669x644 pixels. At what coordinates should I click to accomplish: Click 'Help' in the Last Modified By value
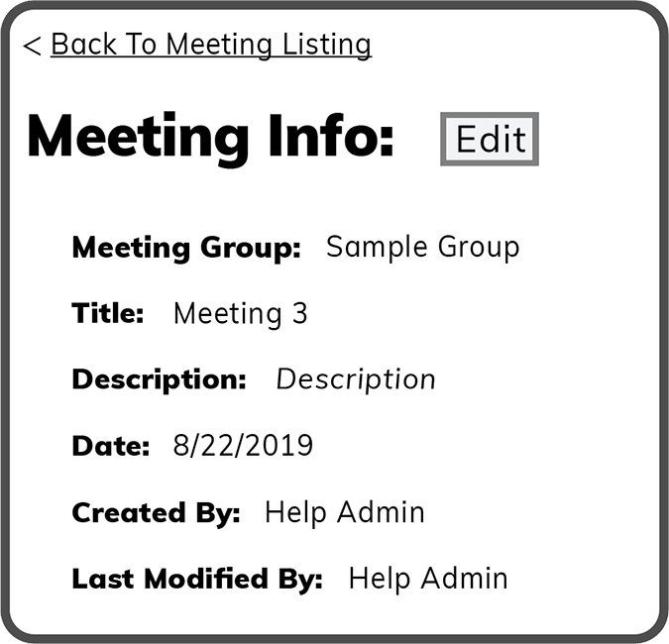pyautogui.click(x=380, y=580)
